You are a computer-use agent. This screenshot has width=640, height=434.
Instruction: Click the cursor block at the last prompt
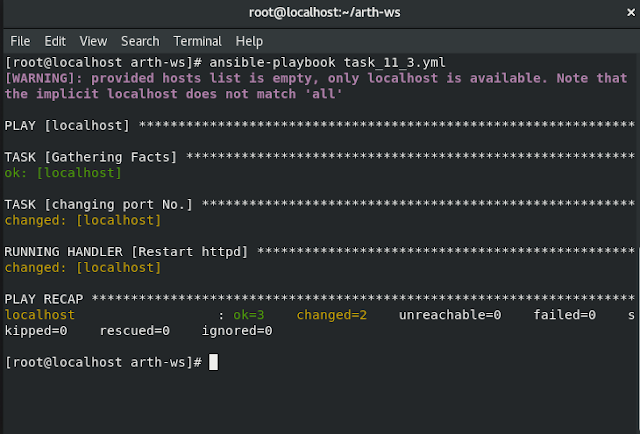click(x=213, y=362)
